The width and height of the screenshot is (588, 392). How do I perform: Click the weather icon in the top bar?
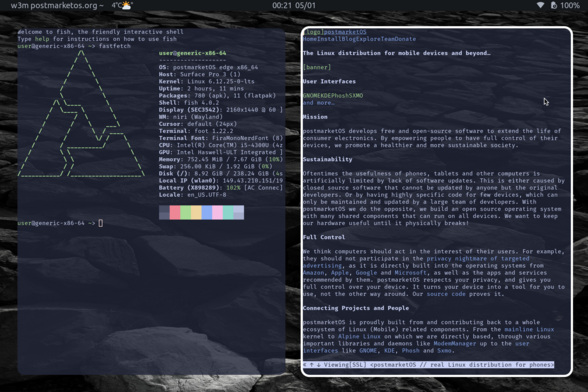(127, 5)
